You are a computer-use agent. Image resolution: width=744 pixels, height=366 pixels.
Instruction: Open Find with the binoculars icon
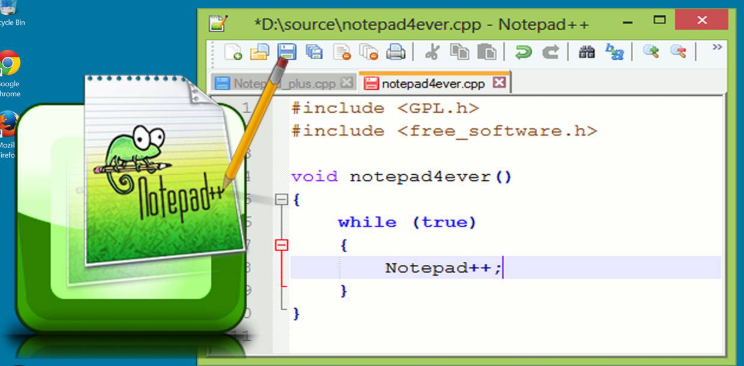[x=587, y=51]
